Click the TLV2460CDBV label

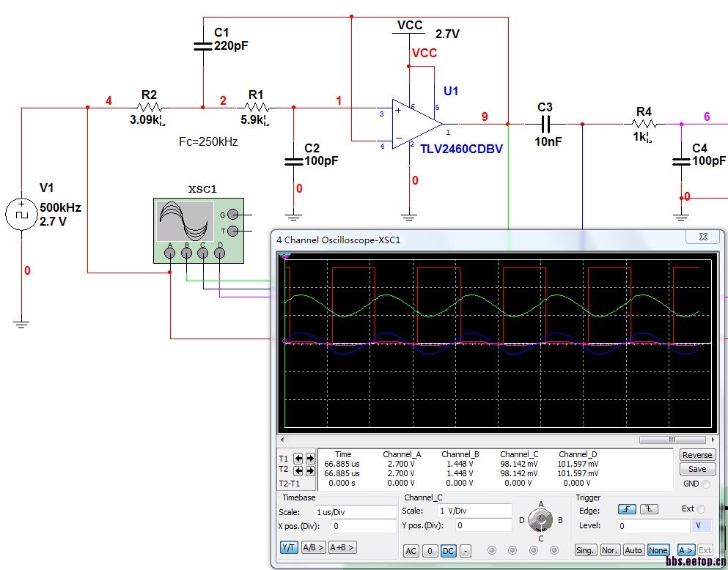[x=461, y=149]
